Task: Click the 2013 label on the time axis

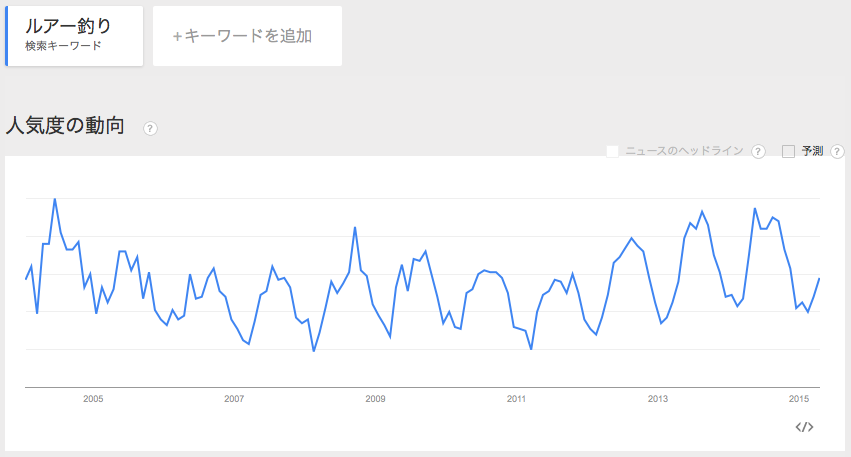Action: pyautogui.click(x=658, y=399)
